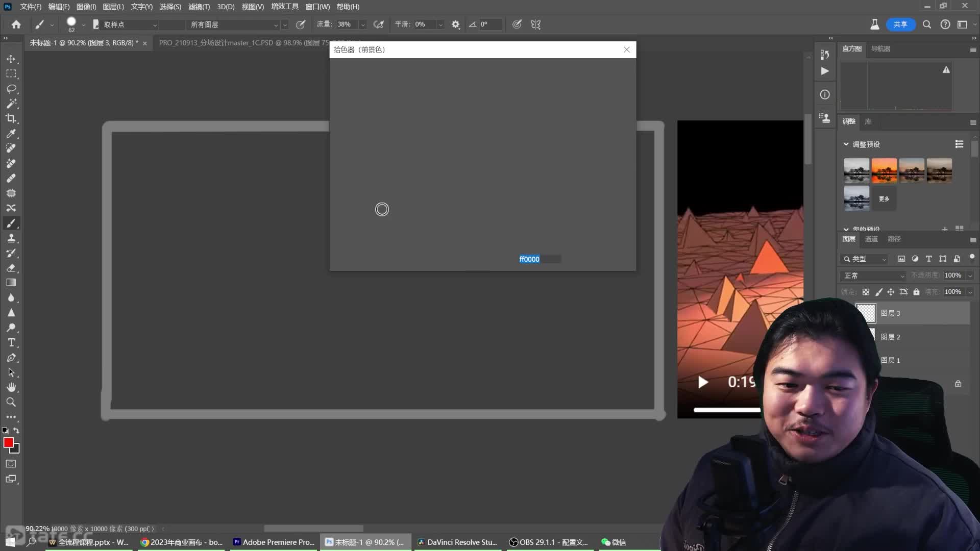Viewport: 980px width, 551px height.
Task: Select the Crop tool
Action: (11, 118)
